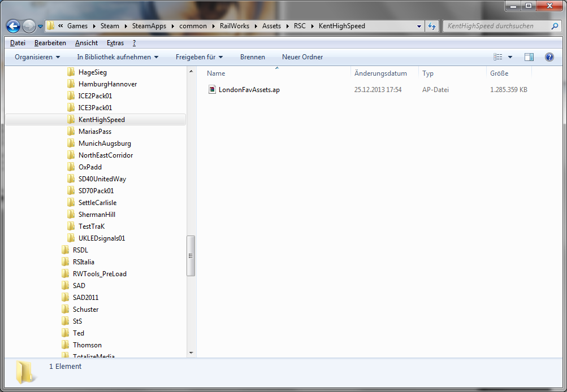Select ICE3Pack01 folder in tree
This screenshot has width=567, height=392.
(95, 108)
